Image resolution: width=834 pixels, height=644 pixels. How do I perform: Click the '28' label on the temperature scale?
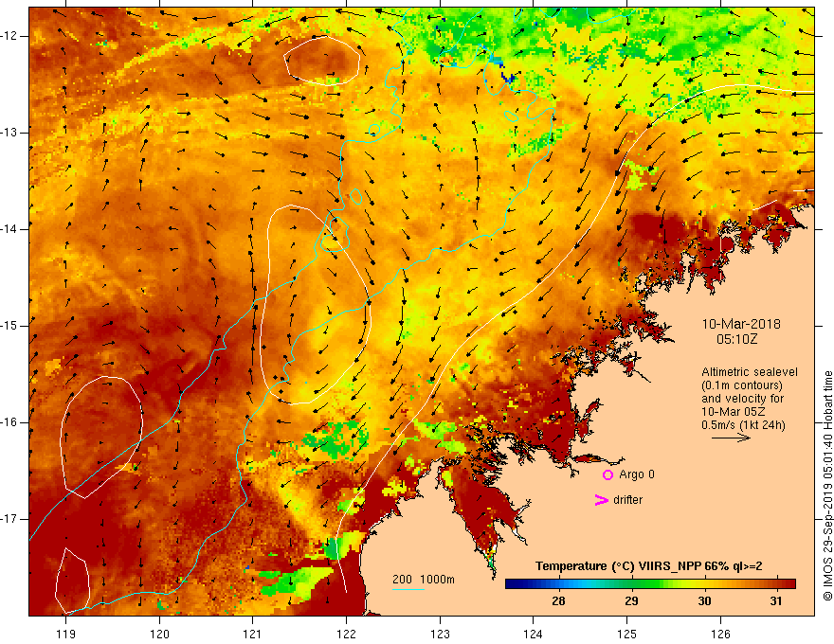[x=558, y=601]
